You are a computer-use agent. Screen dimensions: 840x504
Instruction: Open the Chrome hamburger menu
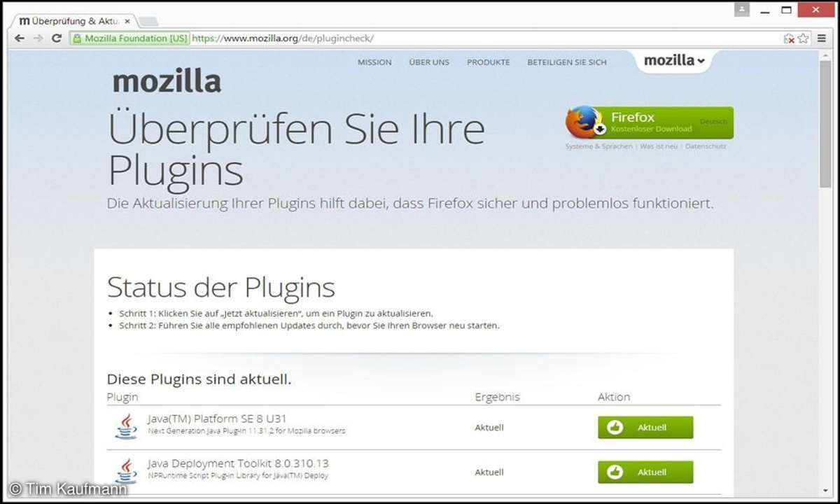(822, 38)
